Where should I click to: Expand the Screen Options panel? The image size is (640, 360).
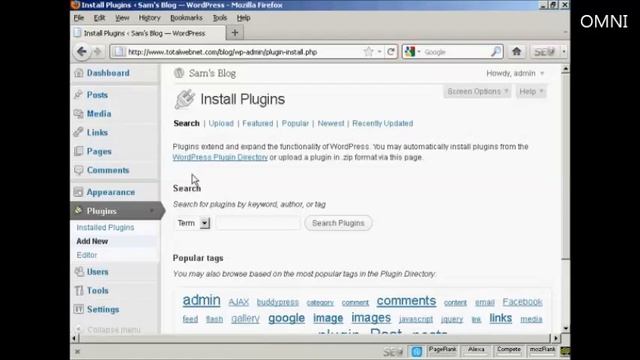(477, 91)
